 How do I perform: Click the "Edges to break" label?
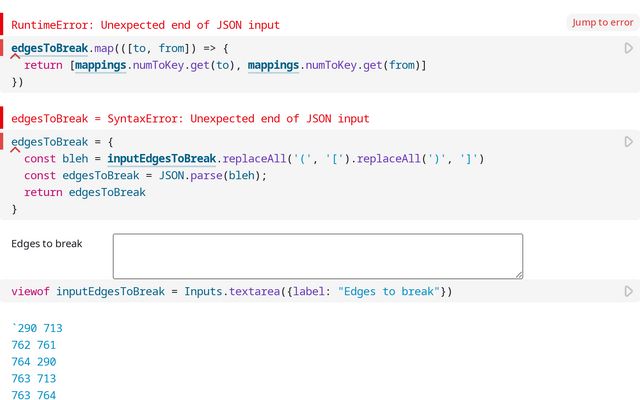point(47,243)
